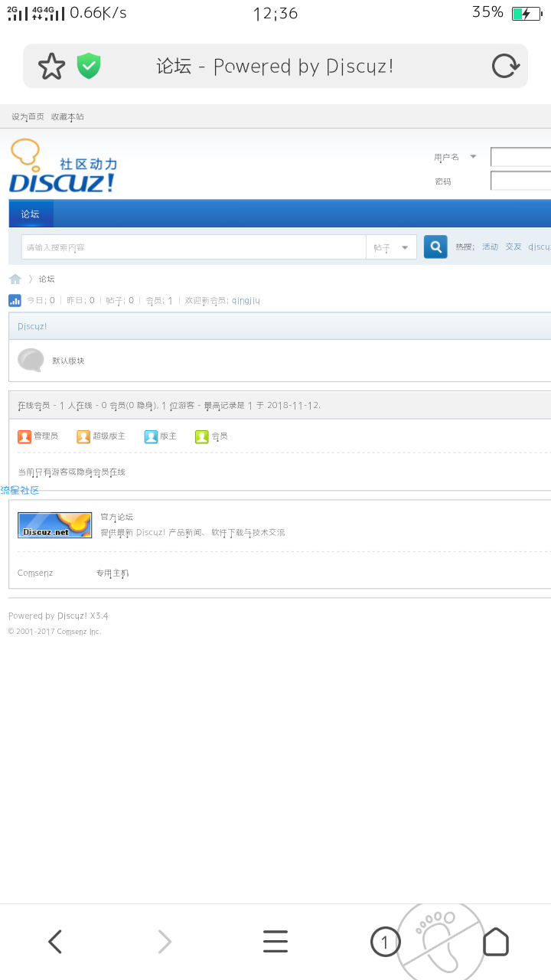Expand the 用户名 login type dropdown
551x980 pixels.
pyautogui.click(x=473, y=156)
